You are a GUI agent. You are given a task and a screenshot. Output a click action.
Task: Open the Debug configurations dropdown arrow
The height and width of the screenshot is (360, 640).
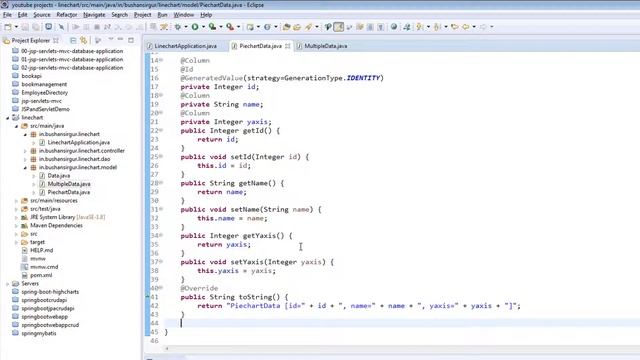pyautogui.click(x=186, y=27)
